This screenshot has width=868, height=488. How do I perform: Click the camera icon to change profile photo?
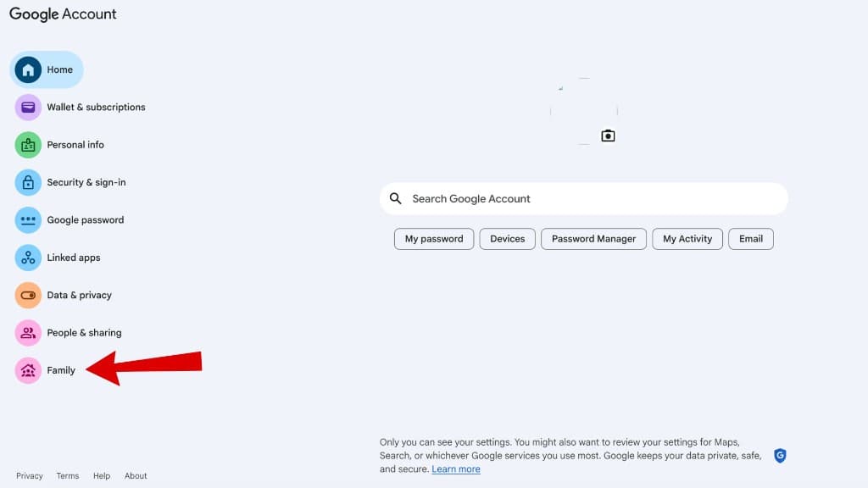tap(608, 136)
